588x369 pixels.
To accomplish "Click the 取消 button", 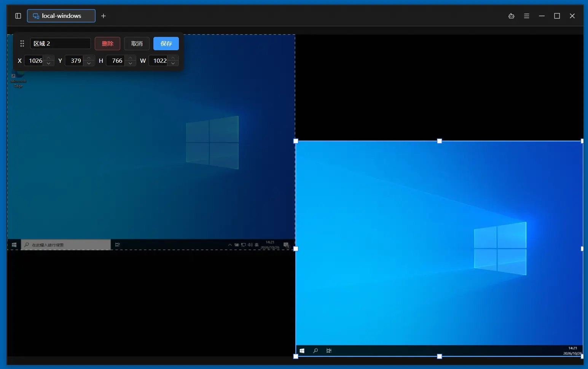I will [x=137, y=44].
